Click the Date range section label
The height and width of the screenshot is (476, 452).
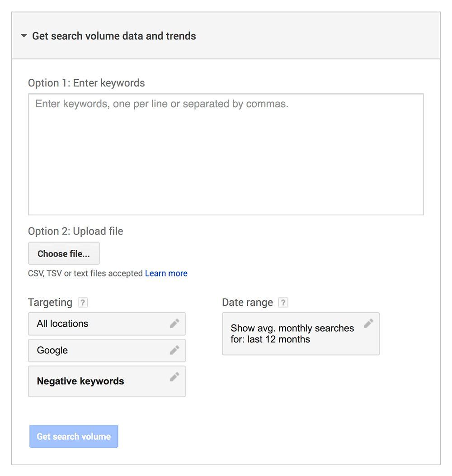(x=248, y=302)
